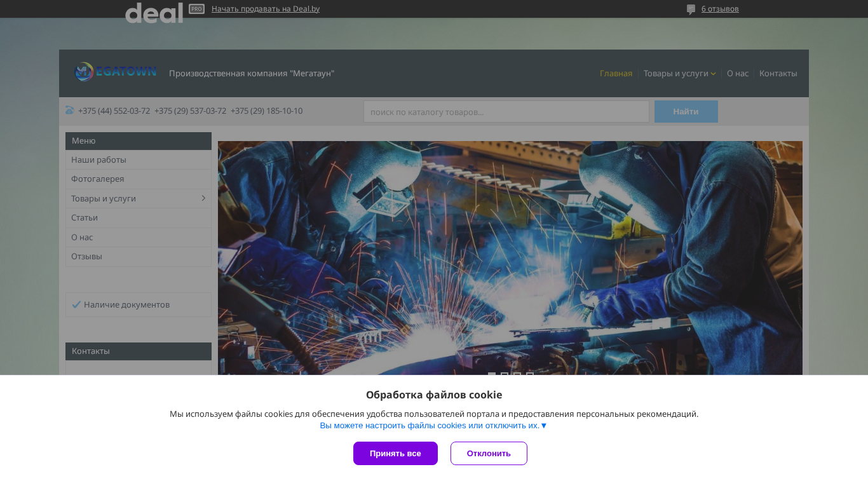Image resolution: width=868 pixels, height=488 pixels.
Task: Open 'Статьи' in the sidebar menu
Action: pos(139,218)
